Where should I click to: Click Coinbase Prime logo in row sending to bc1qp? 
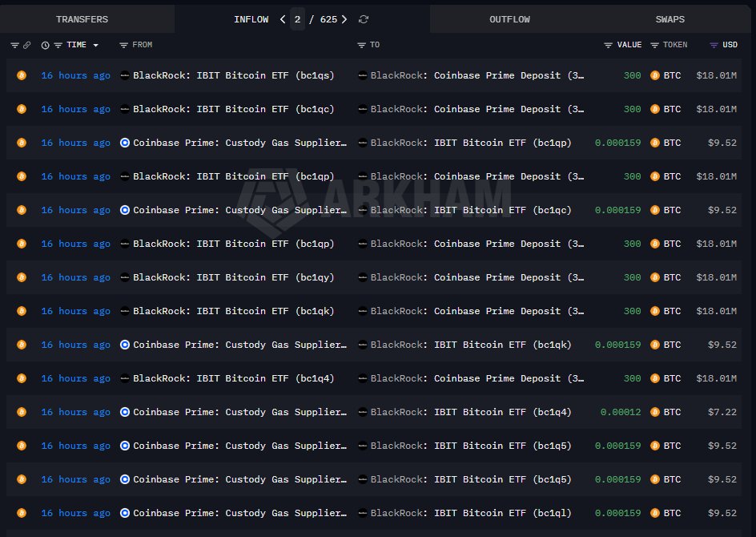125,143
